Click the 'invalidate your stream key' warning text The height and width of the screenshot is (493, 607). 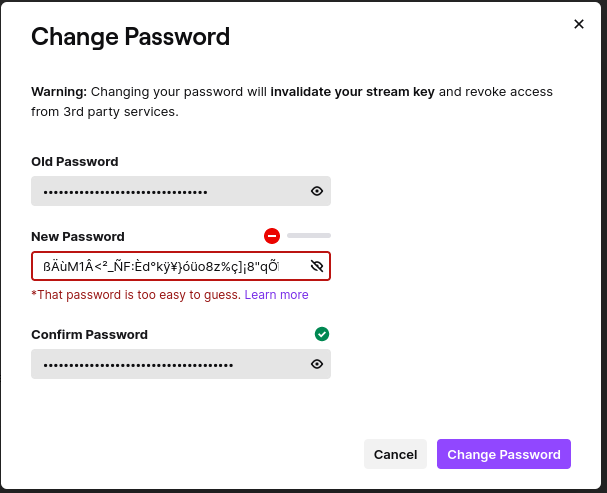[352, 91]
